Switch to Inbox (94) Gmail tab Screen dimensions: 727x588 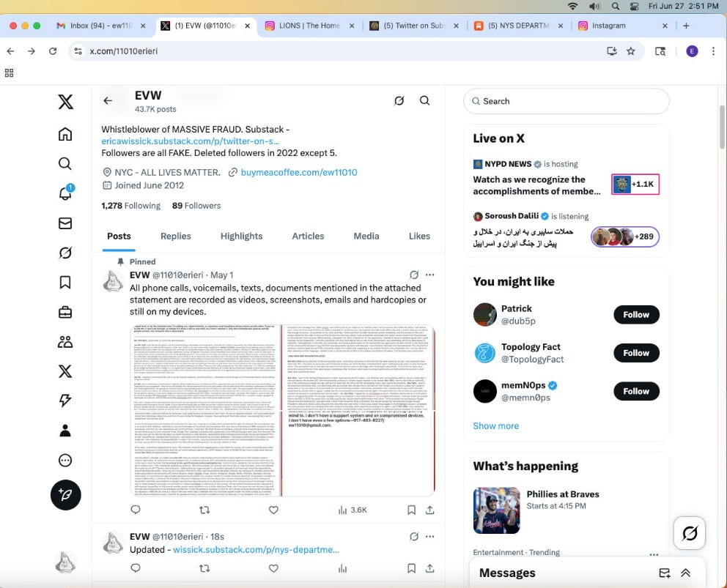101,26
